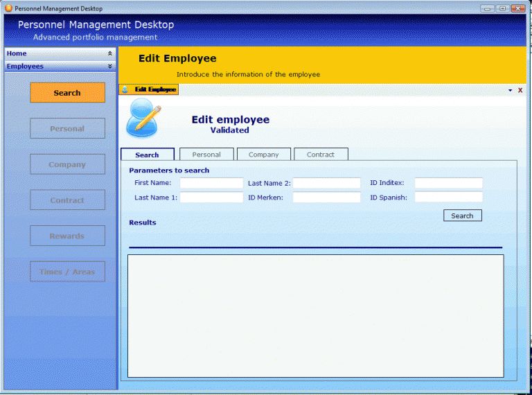Focus the First Name input field
532x395 pixels.
[x=211, y=183]
